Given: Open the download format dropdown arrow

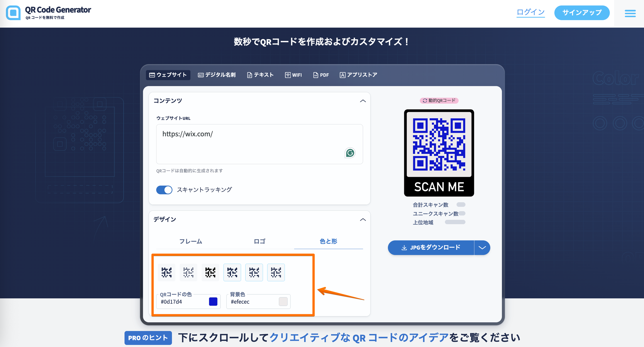Looking at the screenshot, I should (x=482, y=248).
